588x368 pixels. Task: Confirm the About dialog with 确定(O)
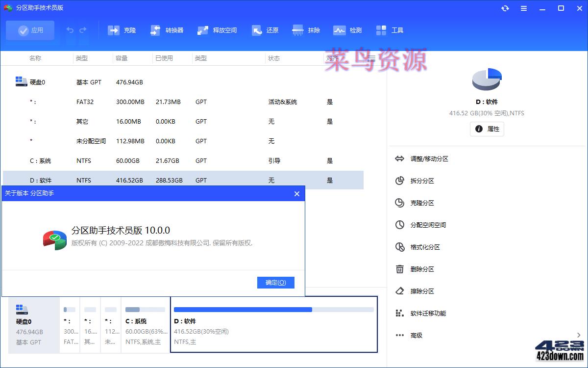[275, 282]
